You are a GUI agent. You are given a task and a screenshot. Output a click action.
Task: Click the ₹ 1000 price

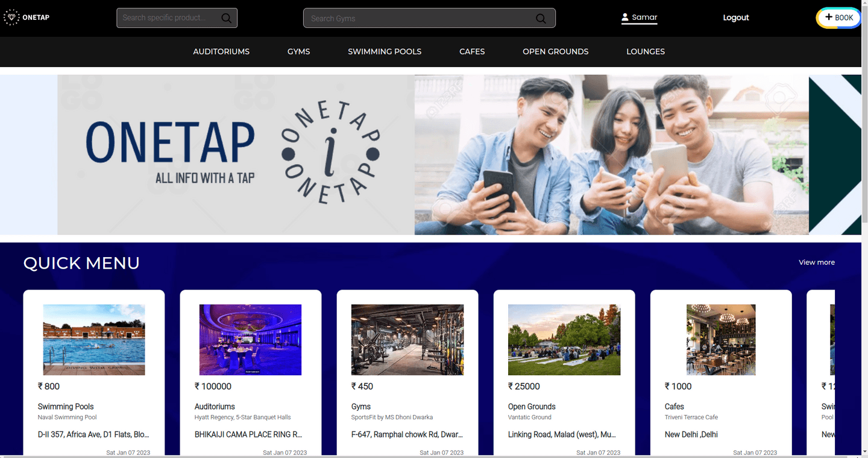coord(678,386)
